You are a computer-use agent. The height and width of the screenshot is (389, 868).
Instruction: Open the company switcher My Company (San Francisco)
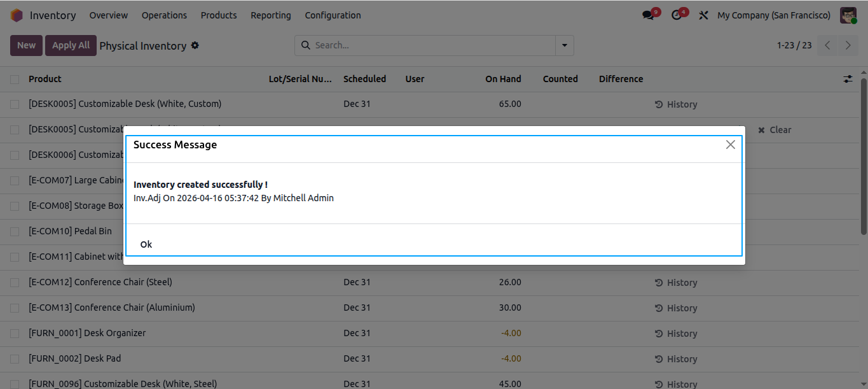coord(774,15)
